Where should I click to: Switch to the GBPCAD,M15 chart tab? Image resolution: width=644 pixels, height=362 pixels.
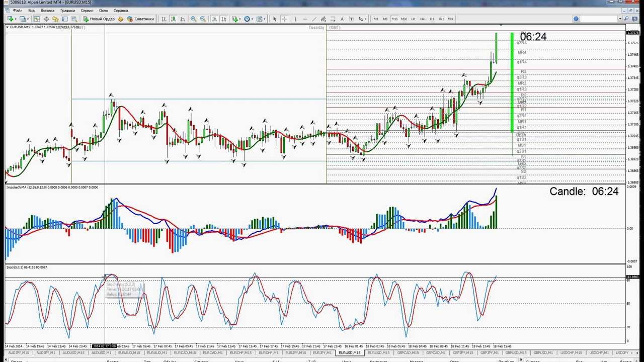pyautogui.click(x=408, y=353)
